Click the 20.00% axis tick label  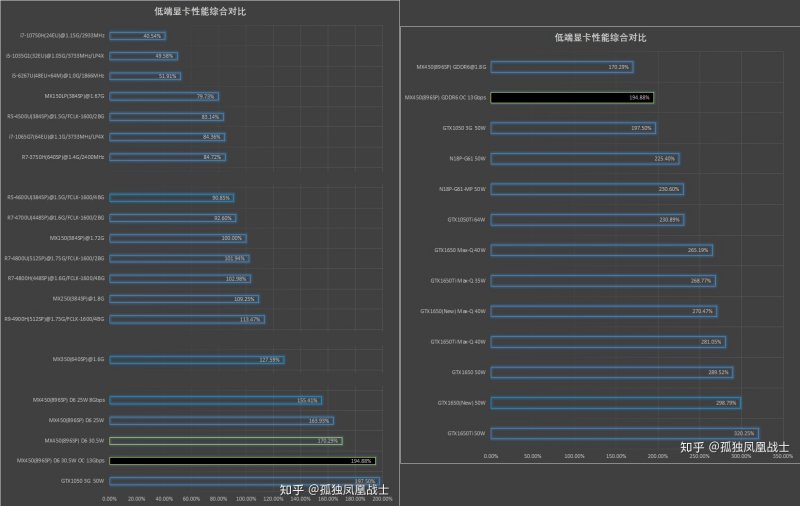(x=136, y=499)
